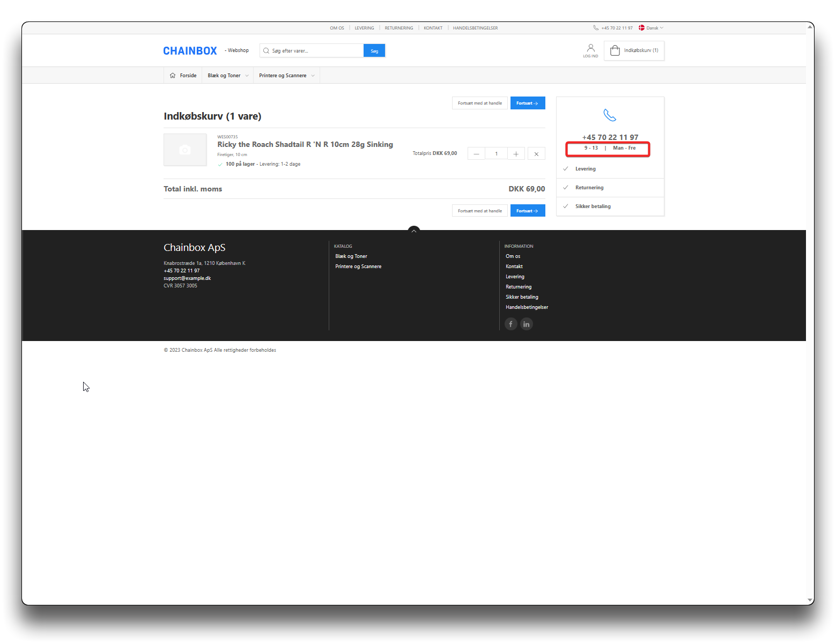
Task: Open the Dansk language dropdown
Action: (651, 28)
